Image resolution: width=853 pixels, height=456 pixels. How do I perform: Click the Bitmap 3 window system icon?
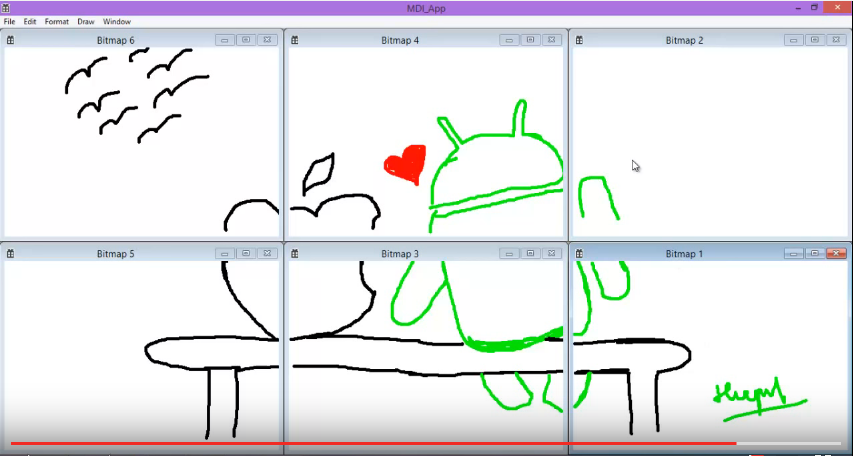[294, 254]
